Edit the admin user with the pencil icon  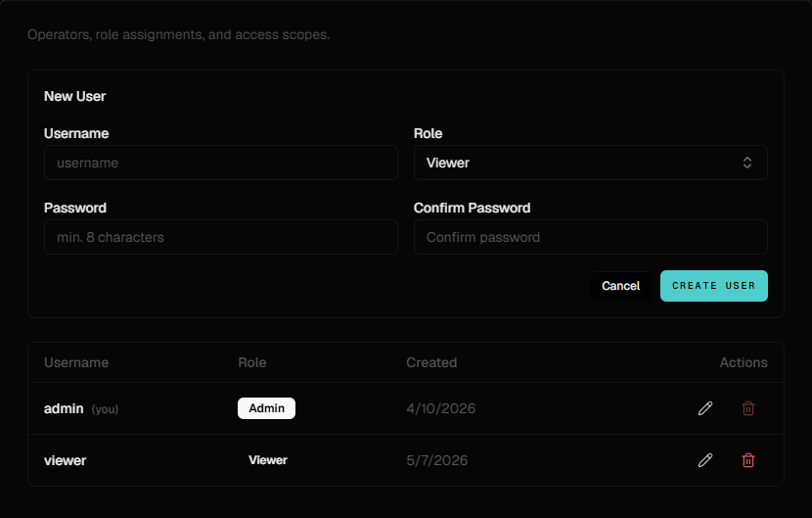[704, 408]
